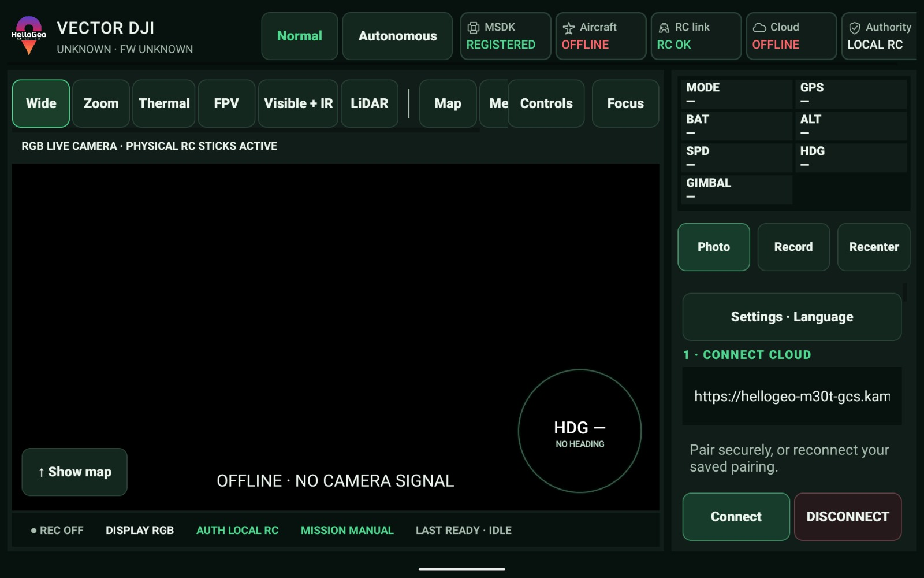
Task: Select the LiDAR view tab
Action: tap(370, 103)
